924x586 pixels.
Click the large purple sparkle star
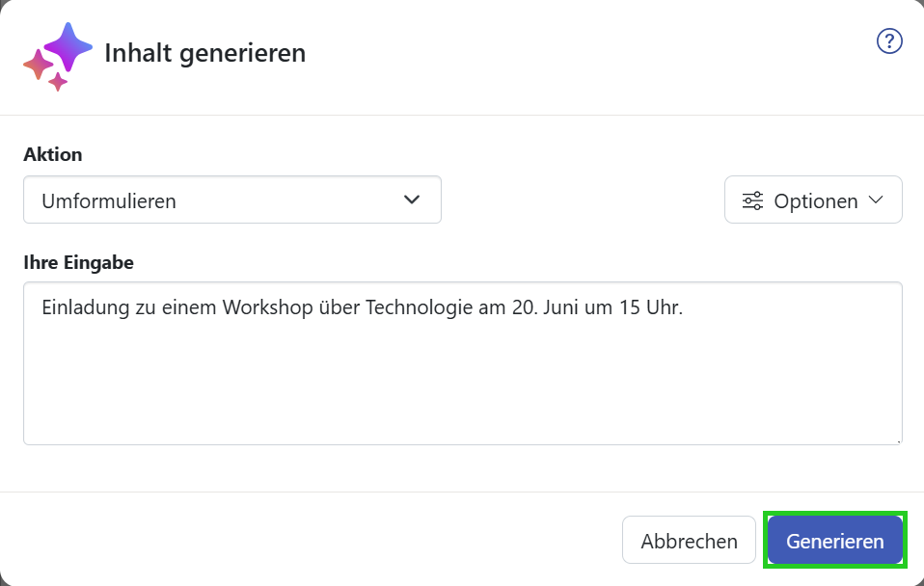pyautogui.click(x=68, y=46)
